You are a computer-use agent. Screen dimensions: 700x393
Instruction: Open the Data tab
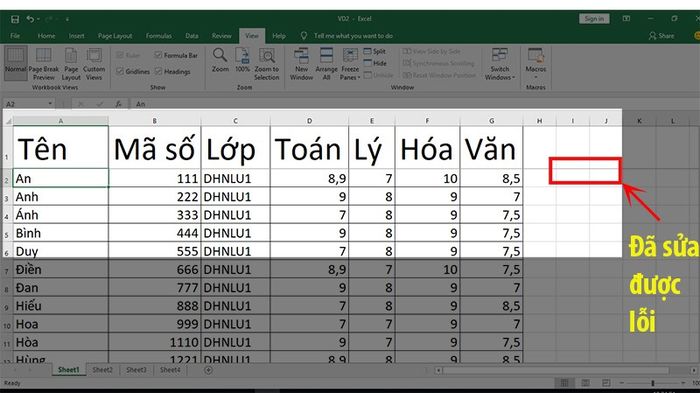(192, 36)
